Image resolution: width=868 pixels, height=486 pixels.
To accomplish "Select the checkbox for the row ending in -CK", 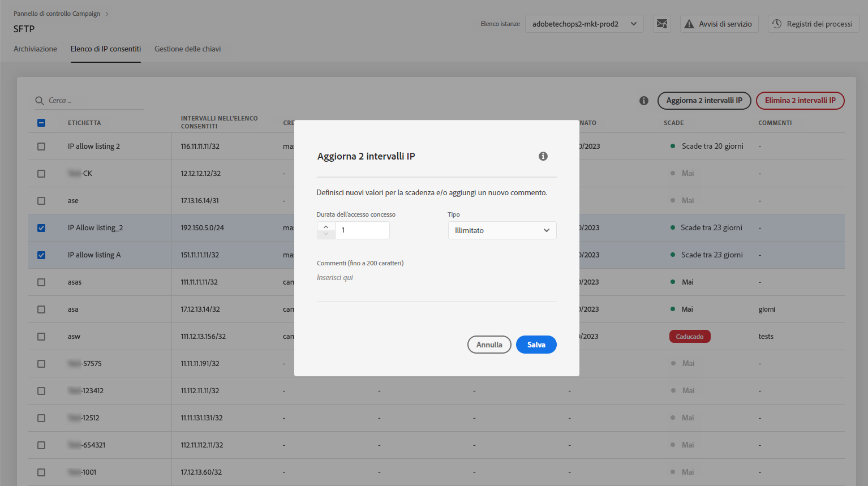I will (41, 174).
